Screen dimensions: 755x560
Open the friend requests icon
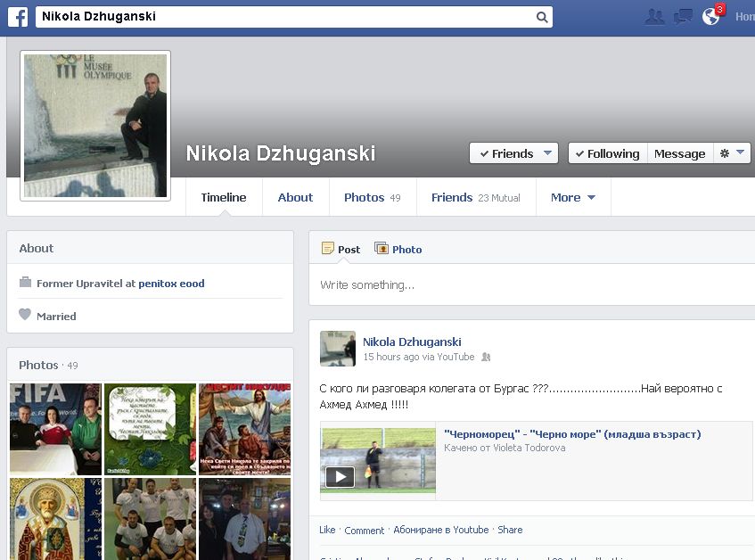click(x=654, y=17)
